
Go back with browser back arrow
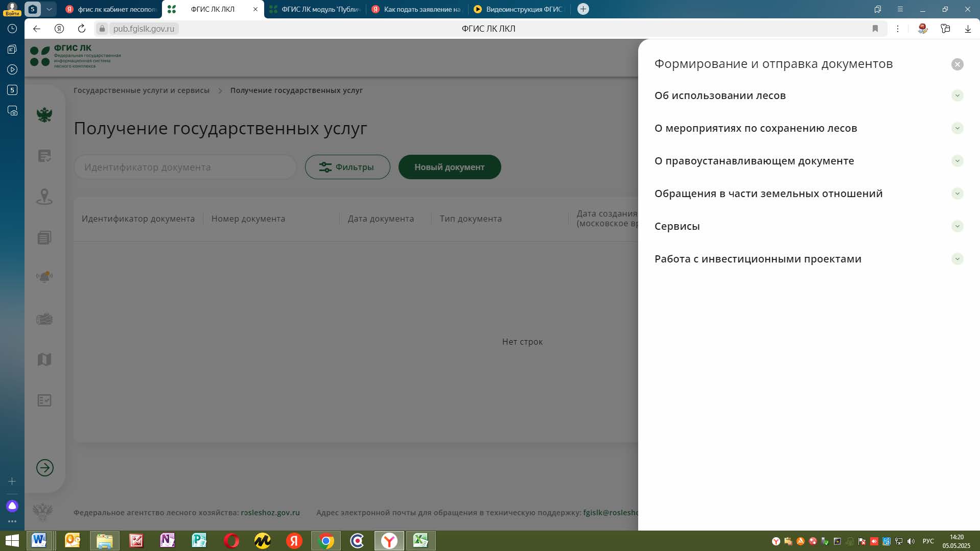tap(37, 29)
